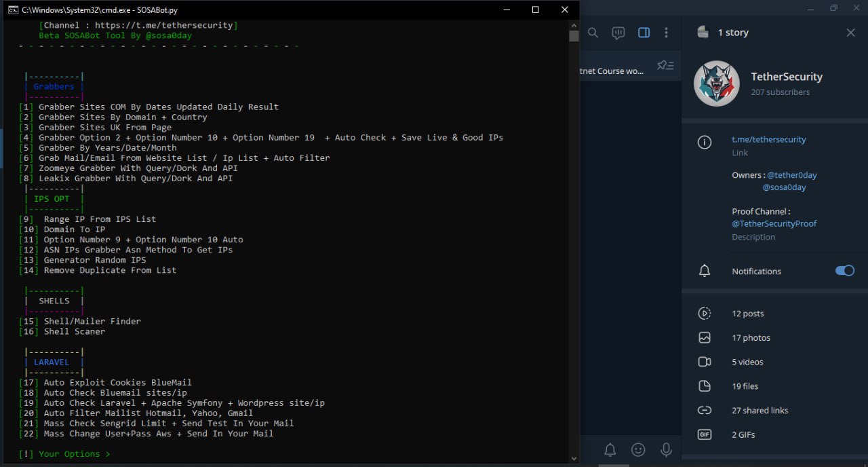Click the bell icon beside emoji
This screenshot has height=467, width=868.
pos(610,449)
